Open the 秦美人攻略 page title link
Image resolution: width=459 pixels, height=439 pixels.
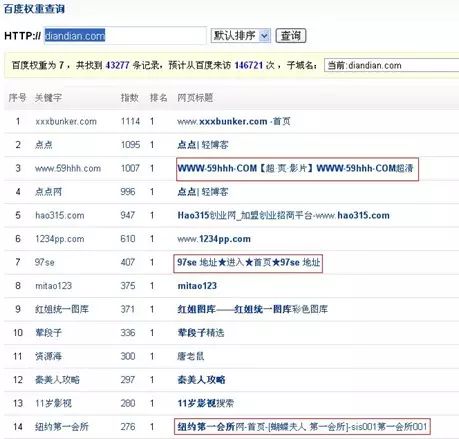click(201, 380)
